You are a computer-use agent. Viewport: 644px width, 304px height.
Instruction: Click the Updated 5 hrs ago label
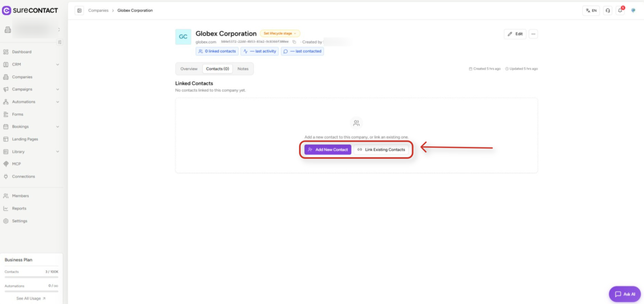(x=521, y=69)
